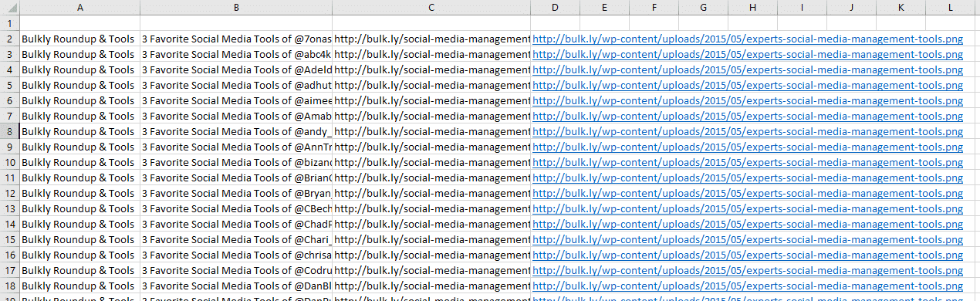
Task: Select column B header
Action: (x=236, y=7)
